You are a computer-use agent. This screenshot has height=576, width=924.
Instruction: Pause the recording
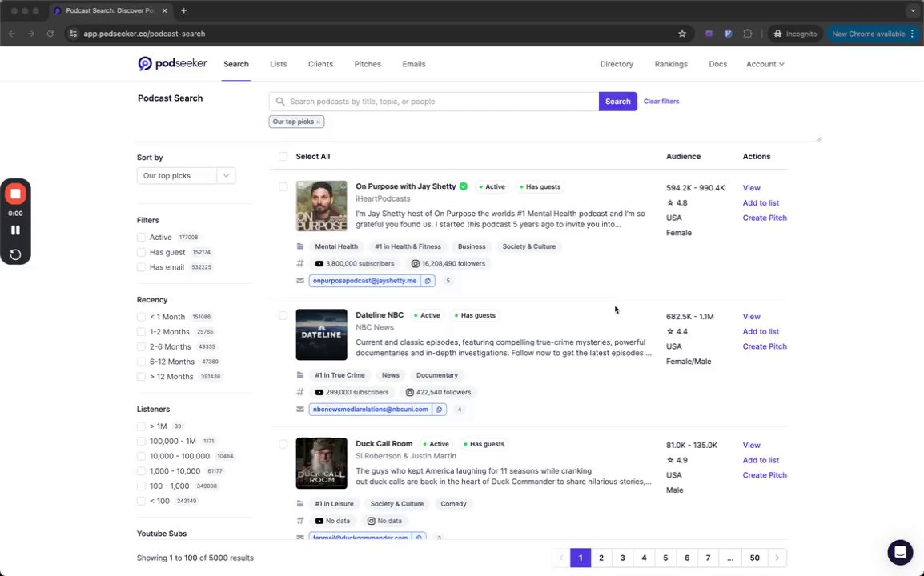click(15, 230)
